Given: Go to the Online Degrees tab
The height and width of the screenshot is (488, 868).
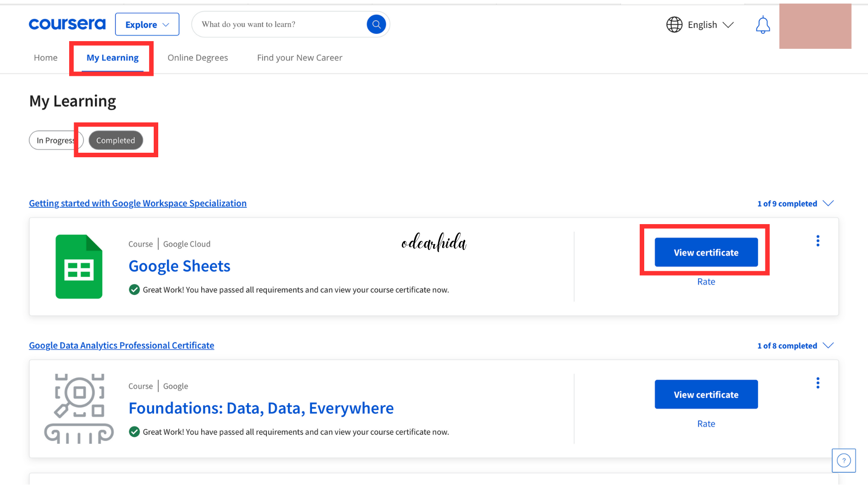Looking at the screenshot, I should pyautogui.click(x=198, y=58).
